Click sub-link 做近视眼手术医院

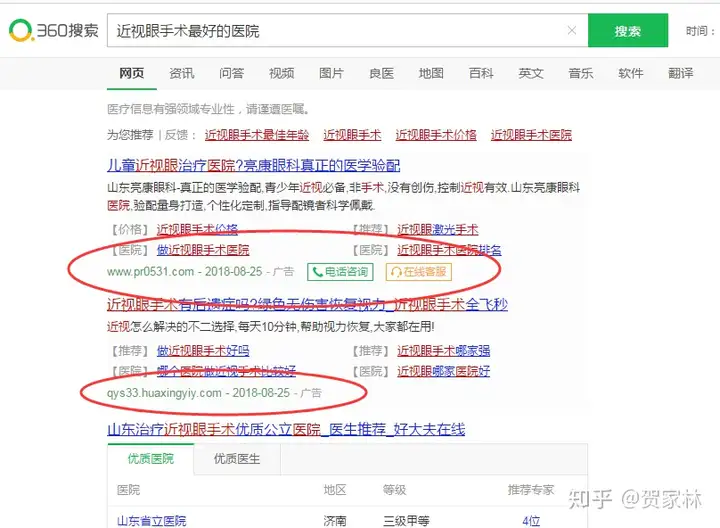tap(203, 250)
